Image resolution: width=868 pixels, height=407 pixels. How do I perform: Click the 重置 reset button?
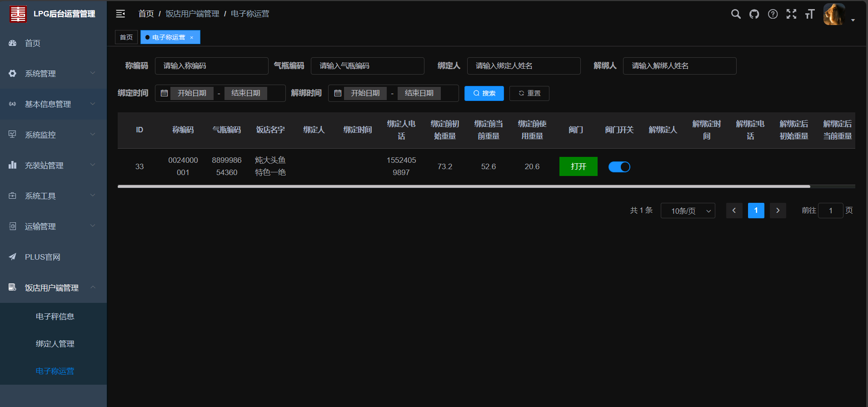coord(529,93)
